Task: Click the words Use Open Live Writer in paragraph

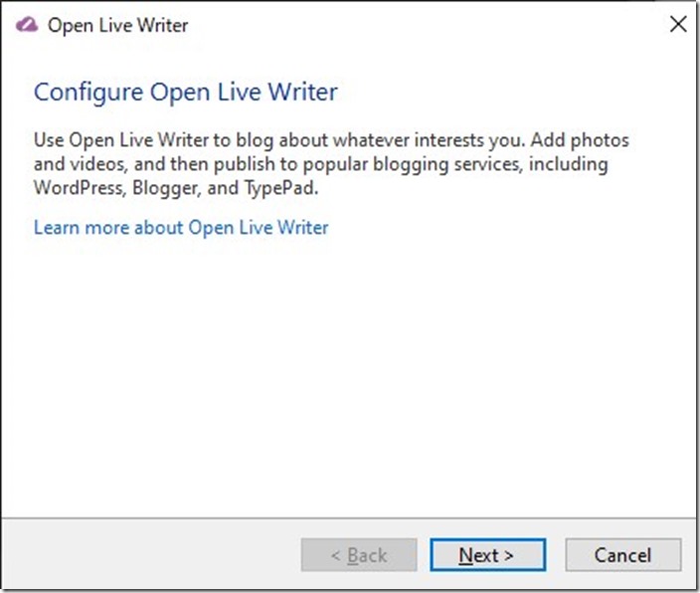Action: 121,140
